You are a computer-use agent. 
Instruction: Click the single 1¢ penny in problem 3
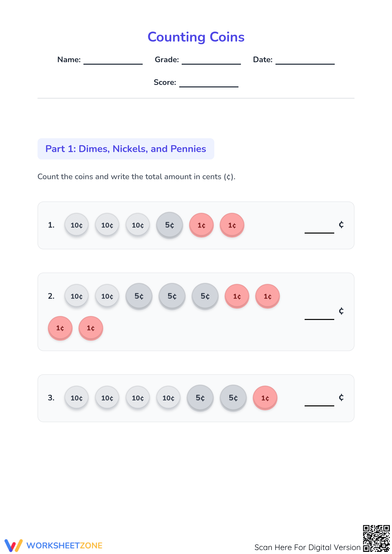pyautogui.click(x=265, y=398)
